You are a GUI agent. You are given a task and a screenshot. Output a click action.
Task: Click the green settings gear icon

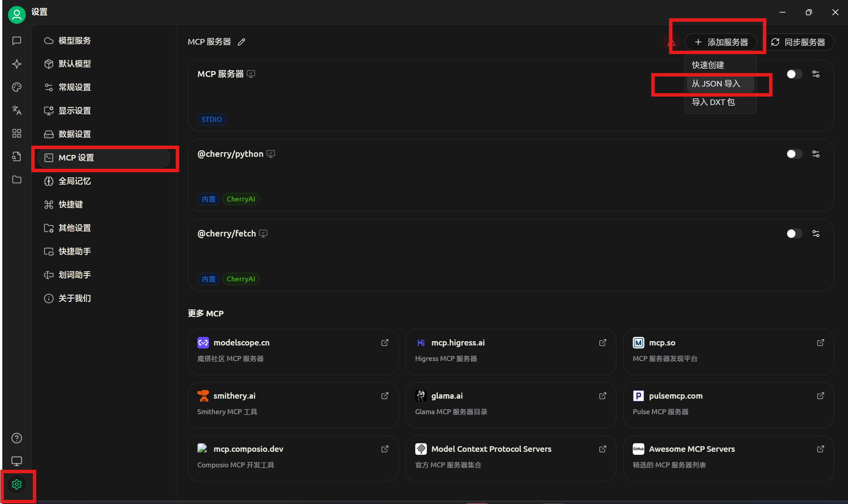17,484
